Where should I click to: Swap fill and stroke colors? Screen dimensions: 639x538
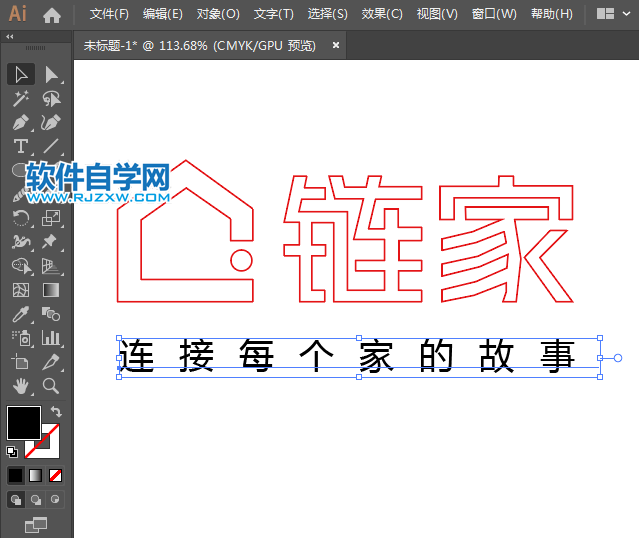[x=56, y=412]
